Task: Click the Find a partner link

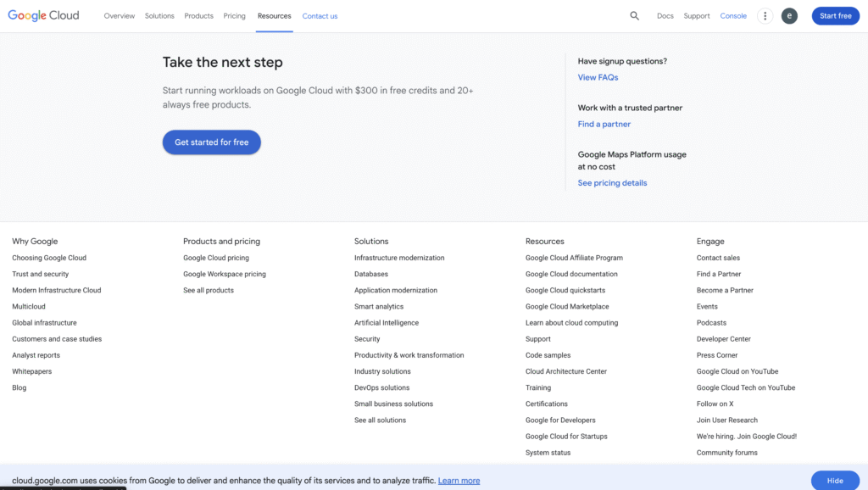Action: (x=604, y=124)
